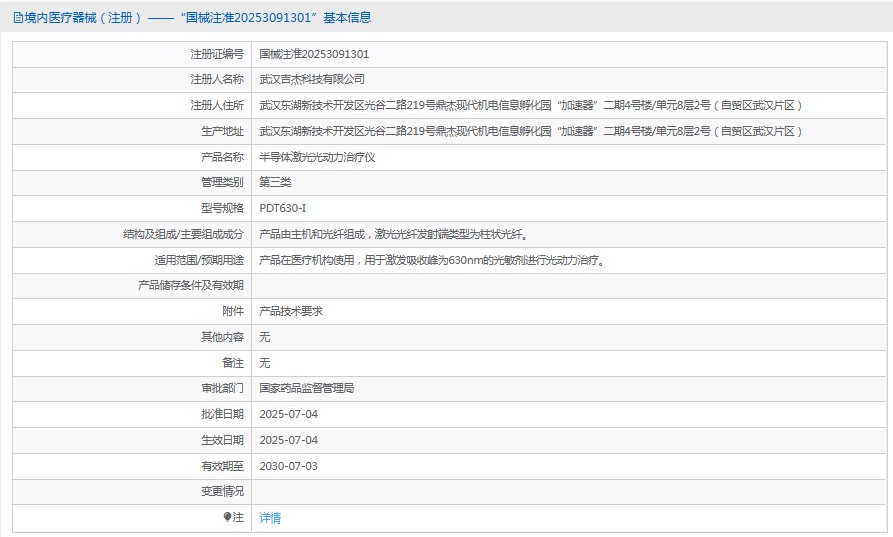893x537 pixels.
Task: Select approval date 2025-07-04 in 批准日期 row
Action: 289,415
